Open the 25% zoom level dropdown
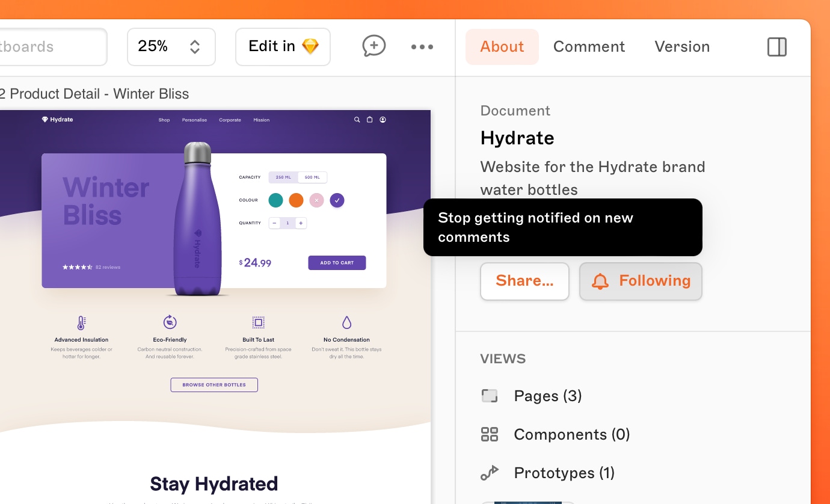This screenshot has width=830, height=504. pyautogui.click(x=171, y=47)
